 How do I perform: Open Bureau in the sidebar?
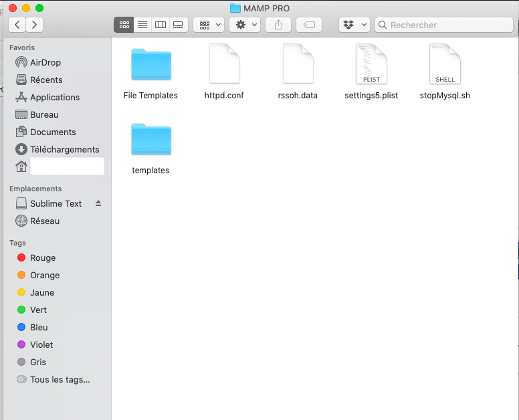click(x=56, y=114)
